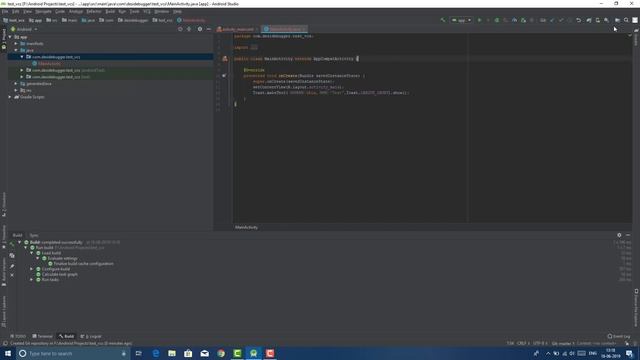Open Search Everywhere magnifier in main toolbar

pos(626,20)
